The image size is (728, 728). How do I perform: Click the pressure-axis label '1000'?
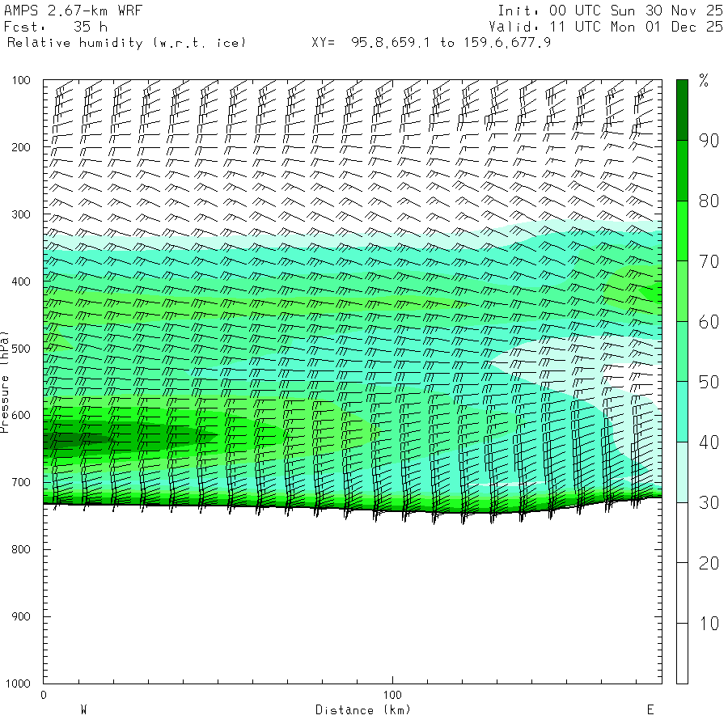18,684
